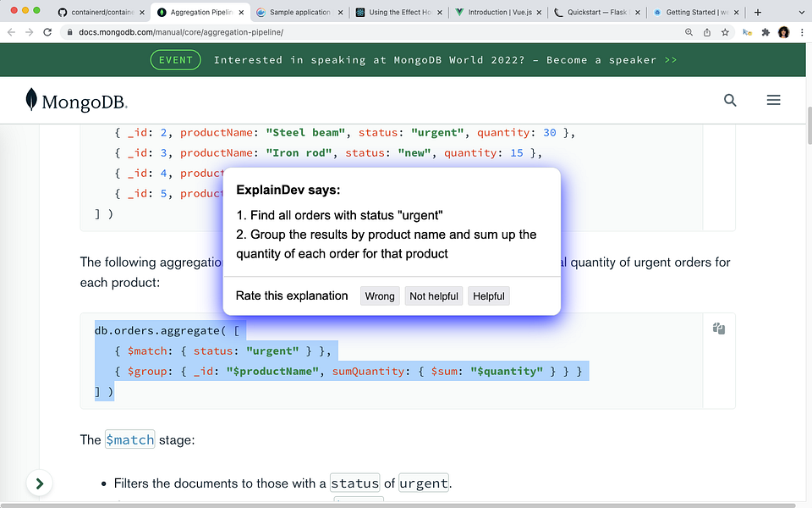Close the Sample application tab
The image size is (812, 508).
tap(340, 13)
